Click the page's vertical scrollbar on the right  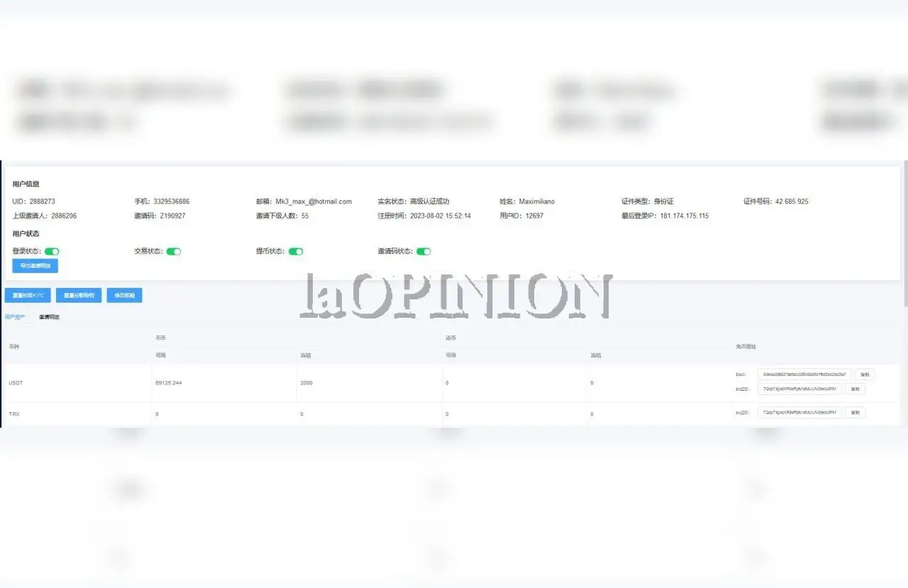pyautogui.click(x=904, y=234)
